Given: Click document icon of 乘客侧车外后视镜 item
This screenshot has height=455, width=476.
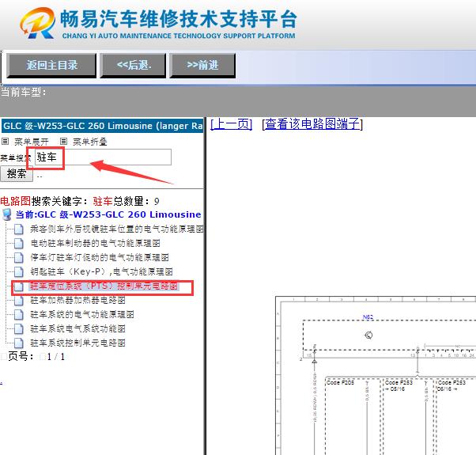Looking at the screenshot, I should (19, 229).
